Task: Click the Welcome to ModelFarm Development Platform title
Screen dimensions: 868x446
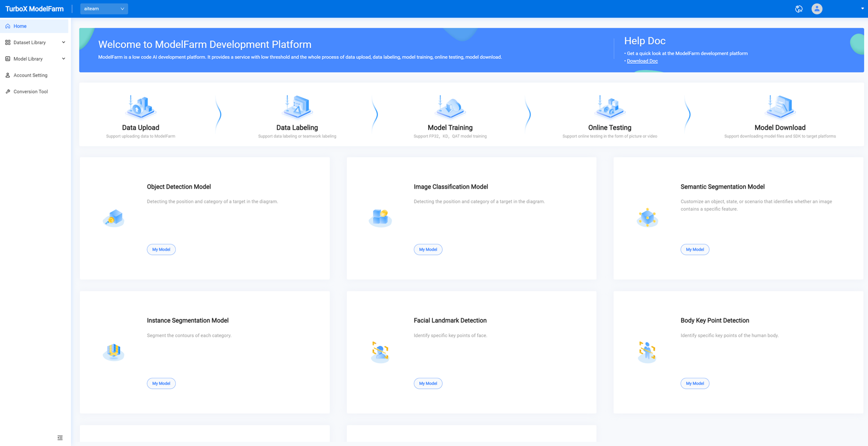Action: pos(205,44)
